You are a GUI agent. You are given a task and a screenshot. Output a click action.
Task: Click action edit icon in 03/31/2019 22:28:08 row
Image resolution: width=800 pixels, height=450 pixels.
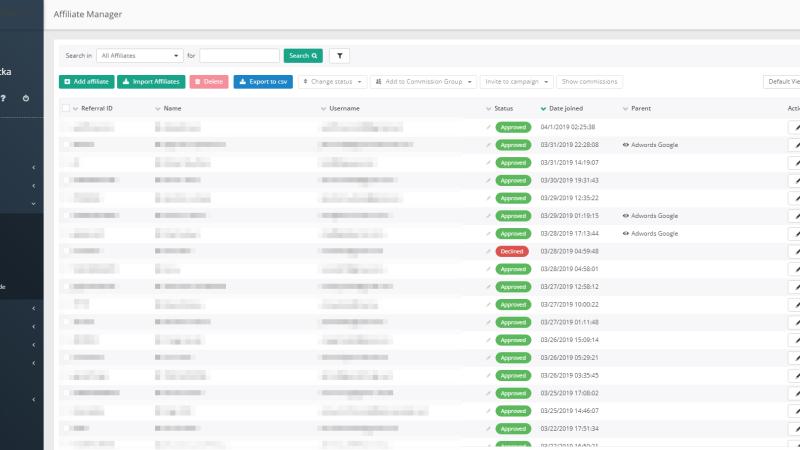(x=795, y=145)
